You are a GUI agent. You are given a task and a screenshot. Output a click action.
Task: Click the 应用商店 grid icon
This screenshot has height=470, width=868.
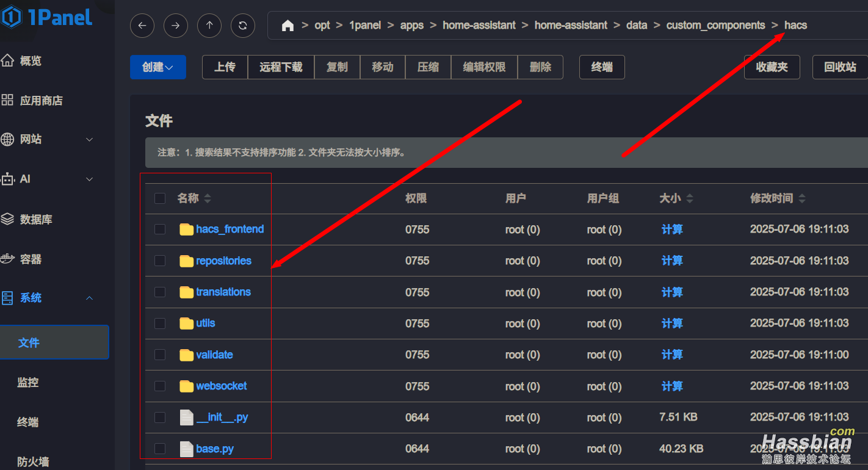tap(7, 100)
